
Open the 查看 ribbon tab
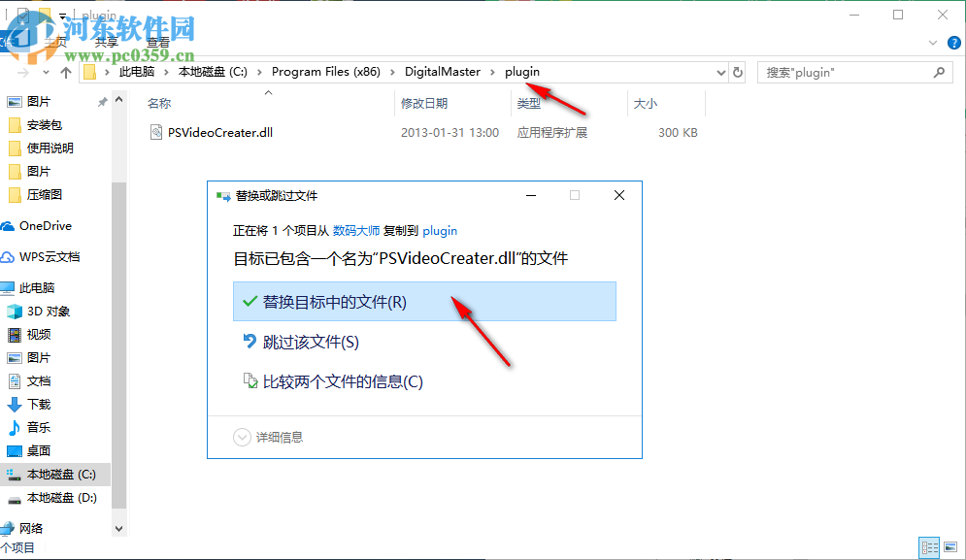(x=157, y=43)
